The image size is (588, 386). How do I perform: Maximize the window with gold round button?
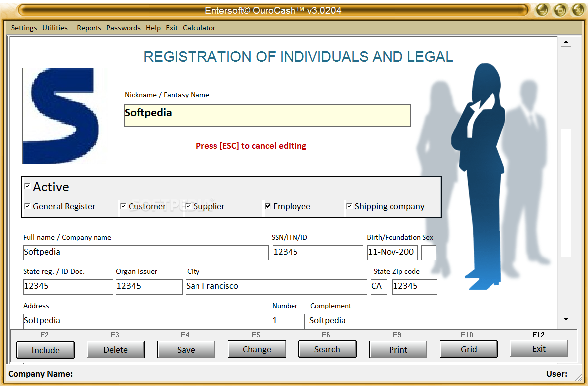point(560,10)
